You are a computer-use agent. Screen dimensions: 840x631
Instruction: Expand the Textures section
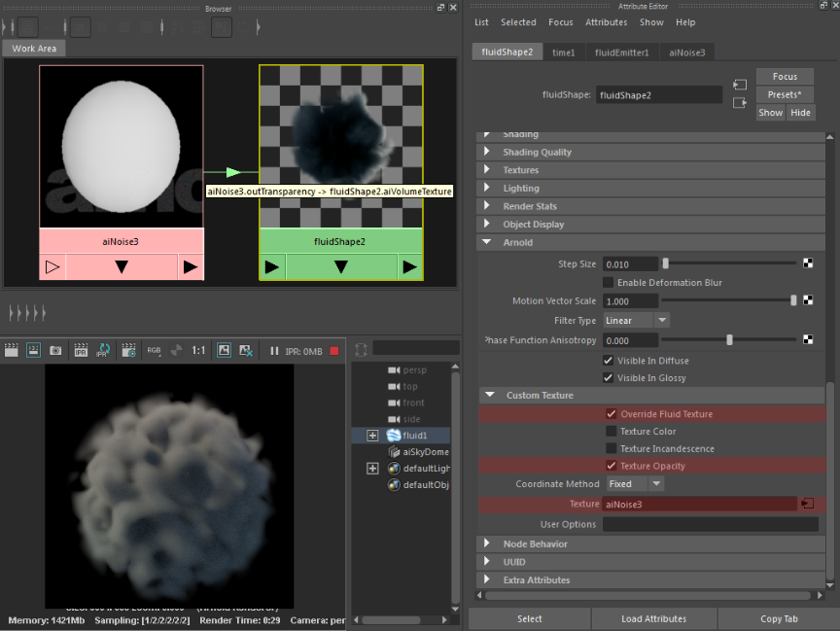[520, 170]
